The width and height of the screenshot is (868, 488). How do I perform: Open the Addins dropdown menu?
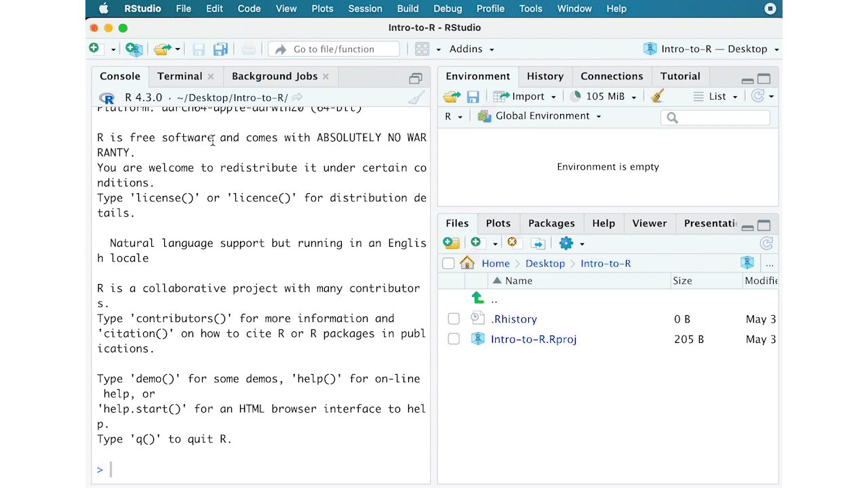pyautogui.click(x=471, y=49)
